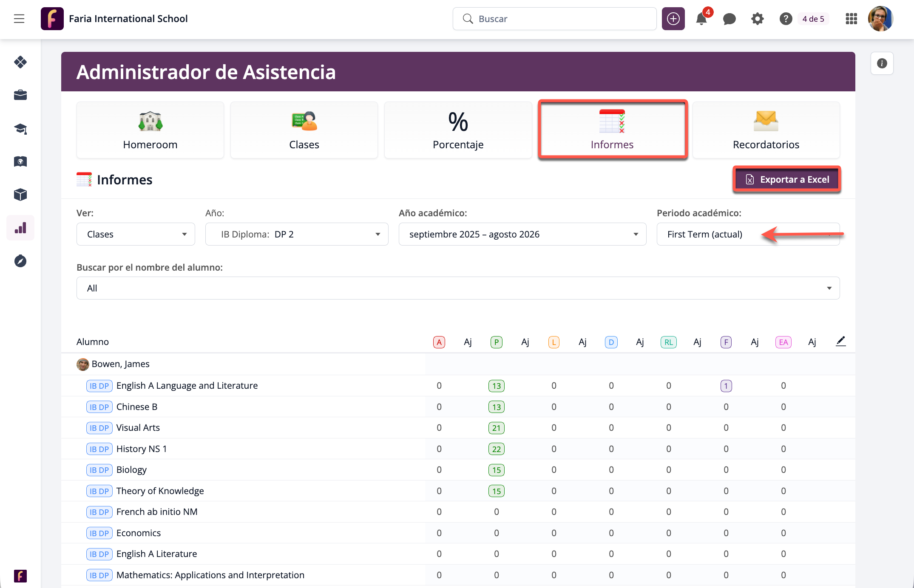Click the red A attendance badge

439,342
